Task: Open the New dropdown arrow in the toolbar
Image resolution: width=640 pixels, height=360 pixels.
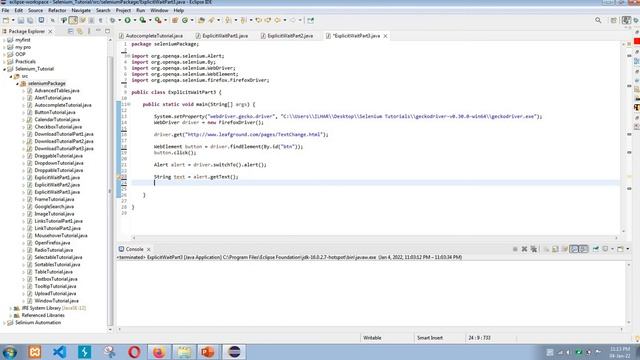Action: tap(13, 20)
